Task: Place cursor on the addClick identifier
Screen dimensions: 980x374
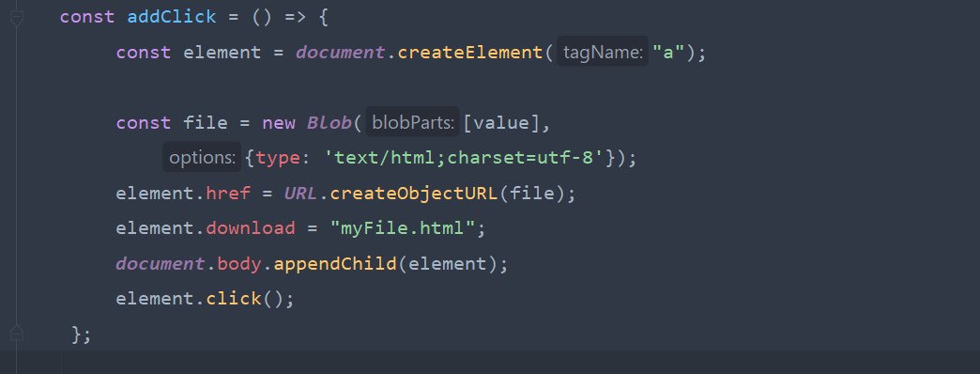Action: coord(172,17)
